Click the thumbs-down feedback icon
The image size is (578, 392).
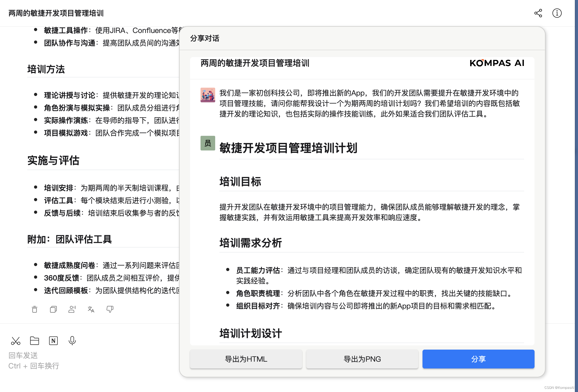[110, 309]
